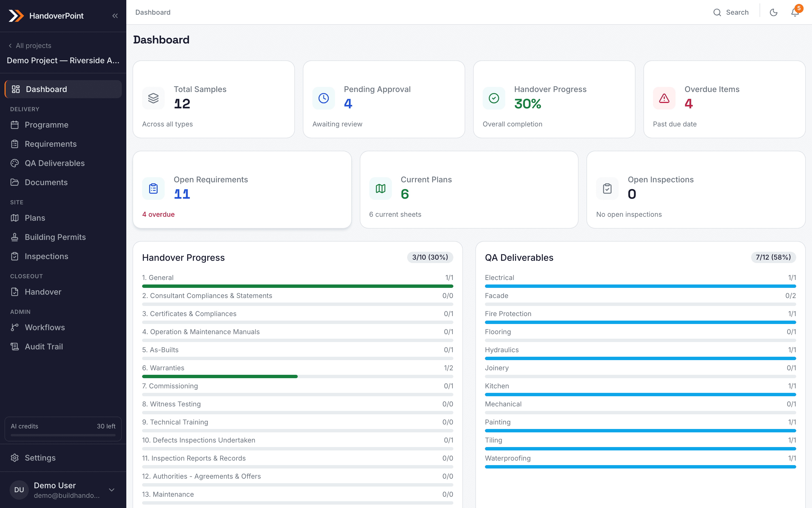Screen dimensions: 812x508
Task: Click the Programme calendar icon in sidebar
Action: (15, 125)
